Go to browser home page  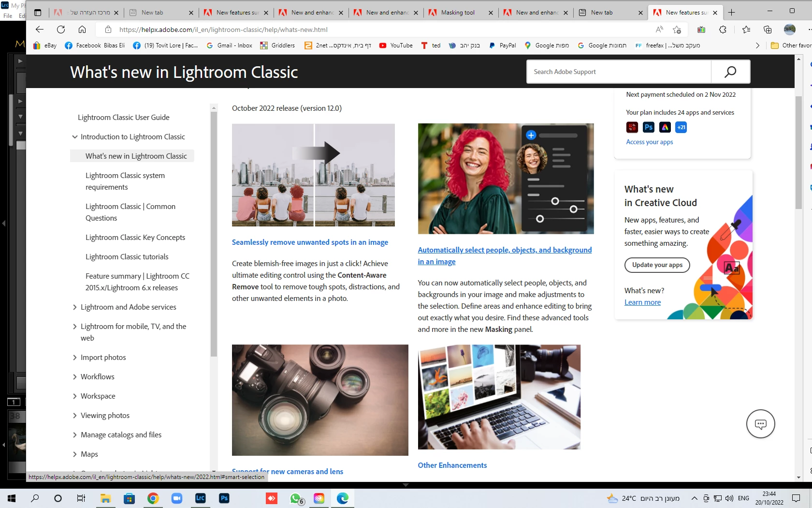(x=82, y=30)
